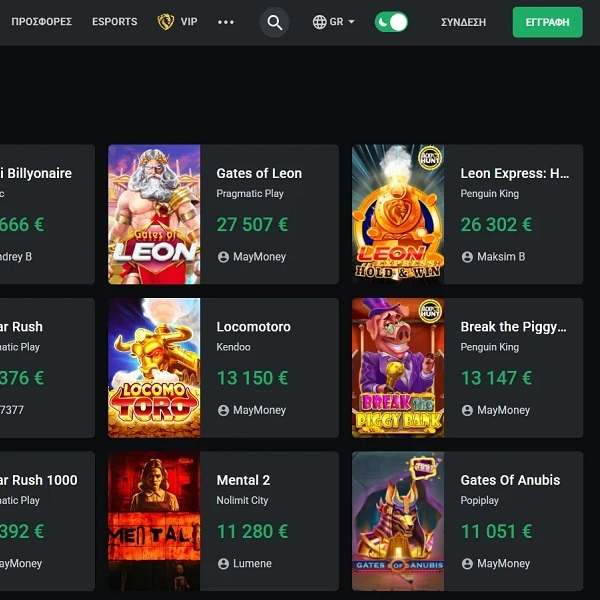Open the Locomotoro game thumbnail

154,368
